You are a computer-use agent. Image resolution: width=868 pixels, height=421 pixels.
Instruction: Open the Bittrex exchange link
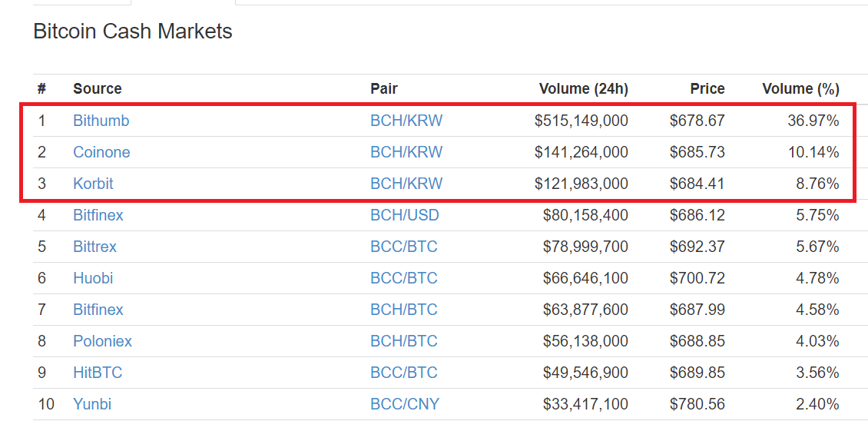click(x=94, y=247)
